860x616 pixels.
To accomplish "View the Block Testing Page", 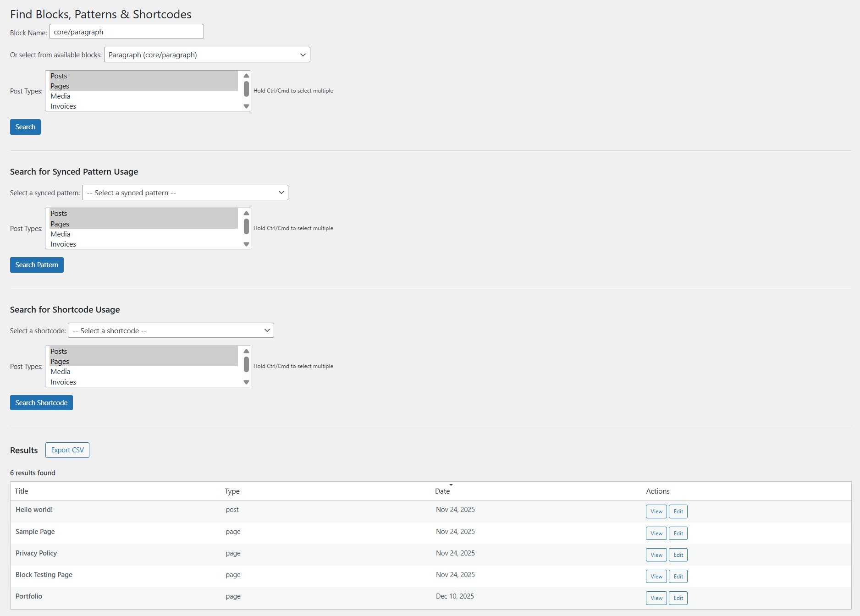I will point(656,576).
